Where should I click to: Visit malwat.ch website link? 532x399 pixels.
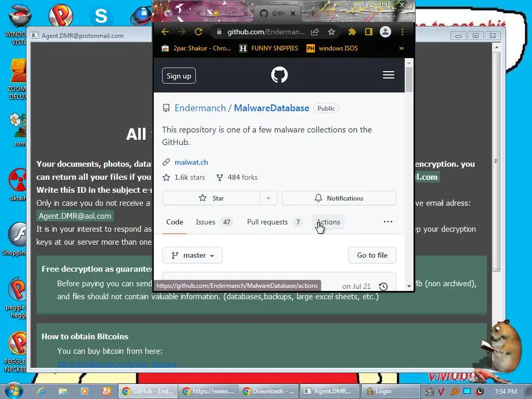click(x=191, y=162)
